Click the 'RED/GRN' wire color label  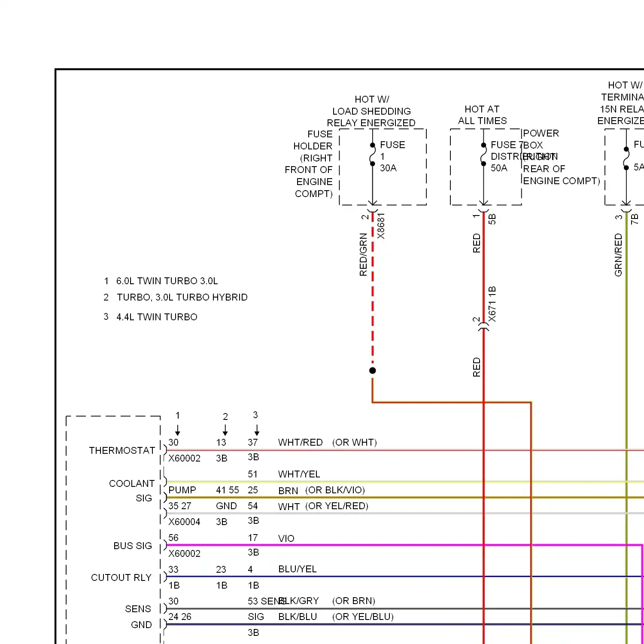[363, 255]
